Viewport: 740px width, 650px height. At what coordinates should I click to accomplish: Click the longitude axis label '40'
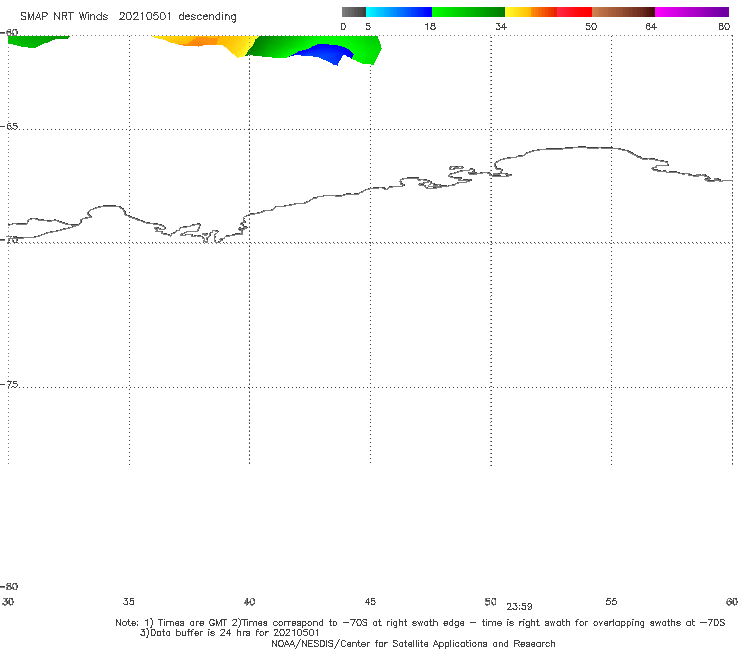pyautogui.click(x=250, y=602)
